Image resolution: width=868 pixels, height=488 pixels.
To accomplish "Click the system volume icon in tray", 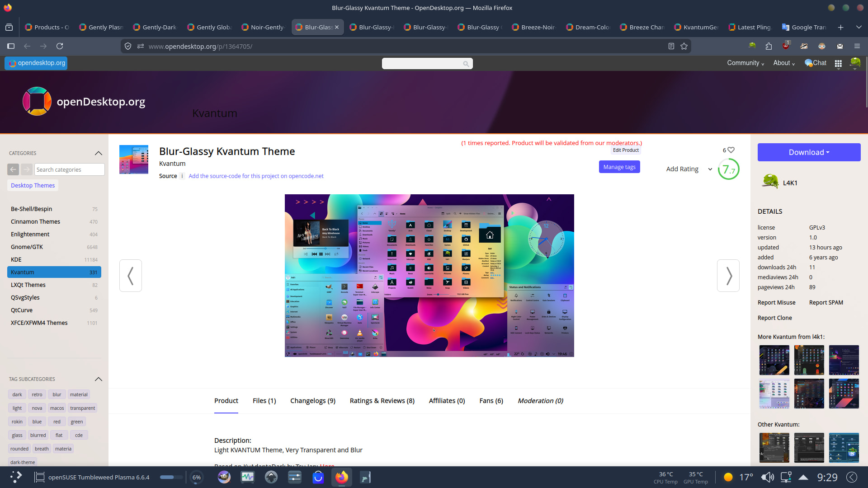I will 767,477.
